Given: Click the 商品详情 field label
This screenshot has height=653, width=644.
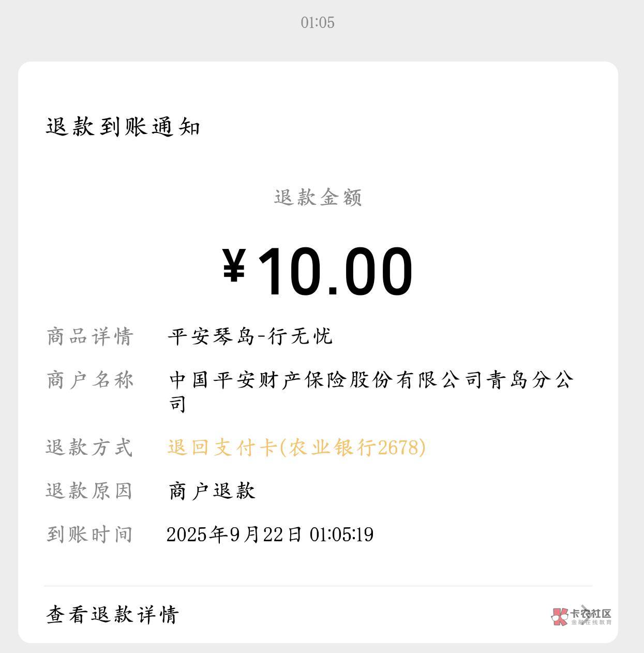Looking at the screenshot, I should [x=90, y=337].
